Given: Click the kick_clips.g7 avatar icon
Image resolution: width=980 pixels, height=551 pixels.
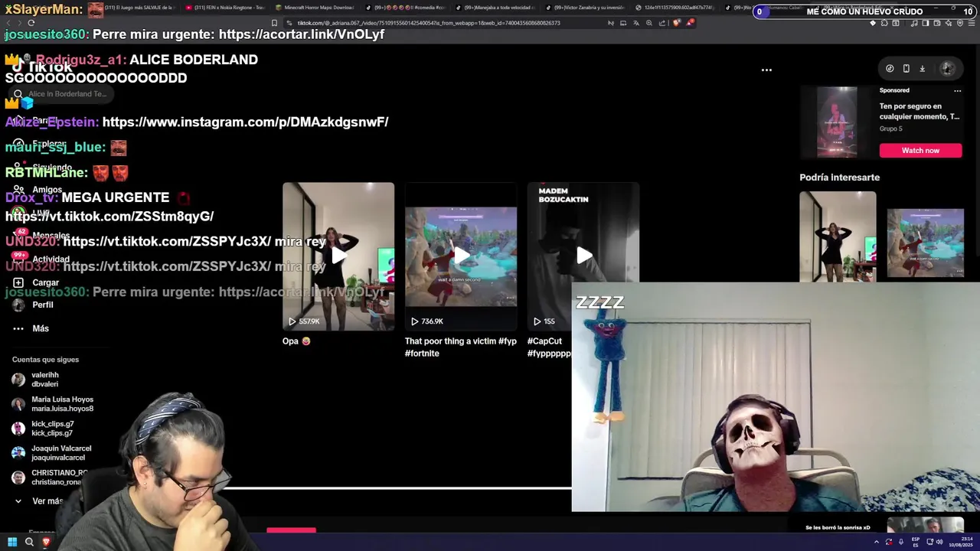Looking at the screenshot, I should click(x=18, y=429).
